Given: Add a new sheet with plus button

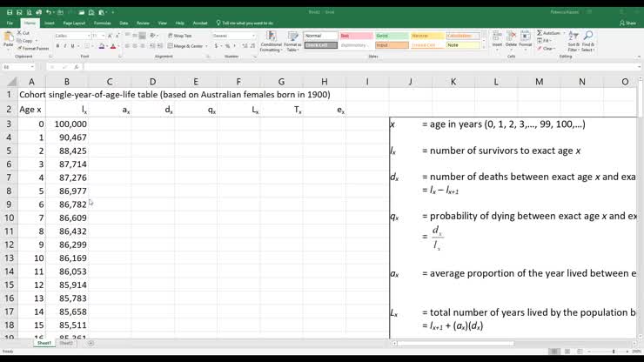Looking at the screenshot, I should (91, 343).
